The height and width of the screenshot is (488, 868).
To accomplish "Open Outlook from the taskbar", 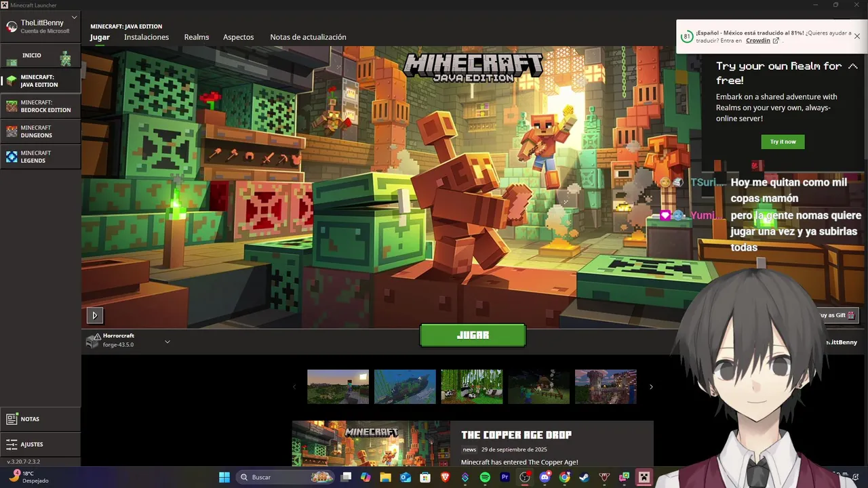I will click(406, 477).
